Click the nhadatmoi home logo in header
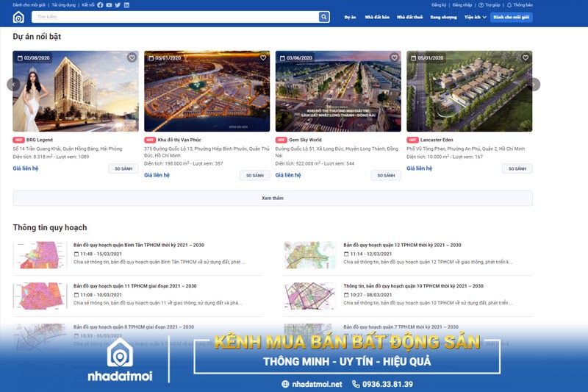588x392 pixels. tap(18, 17)
